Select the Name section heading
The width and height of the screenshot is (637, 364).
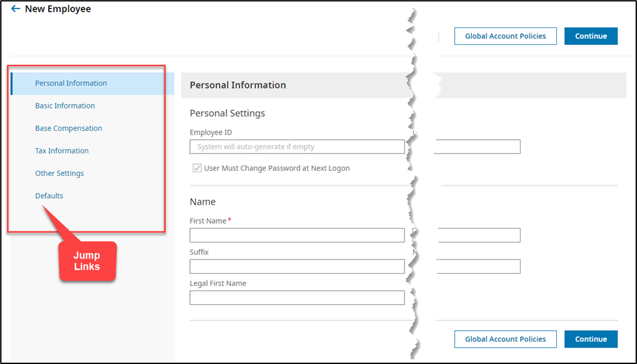[203, 201]
